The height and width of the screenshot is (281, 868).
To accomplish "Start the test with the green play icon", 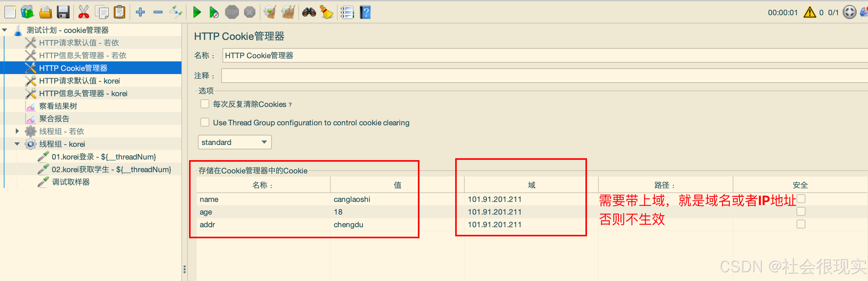I will pos(197,12).
